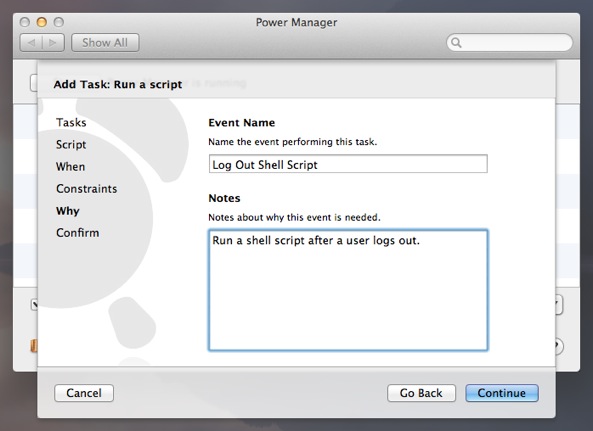Click the Go Back button
Screen dimensions: 593x431
click(x=421, y=393)
